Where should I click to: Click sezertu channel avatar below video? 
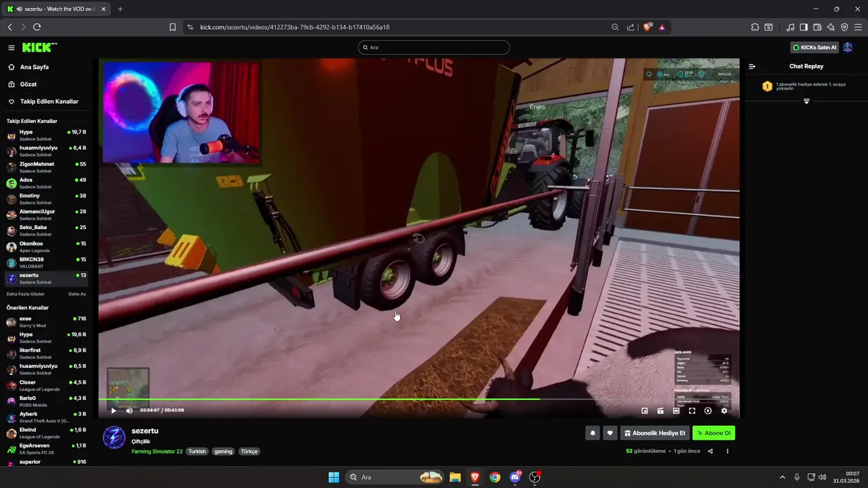(114, 437)
